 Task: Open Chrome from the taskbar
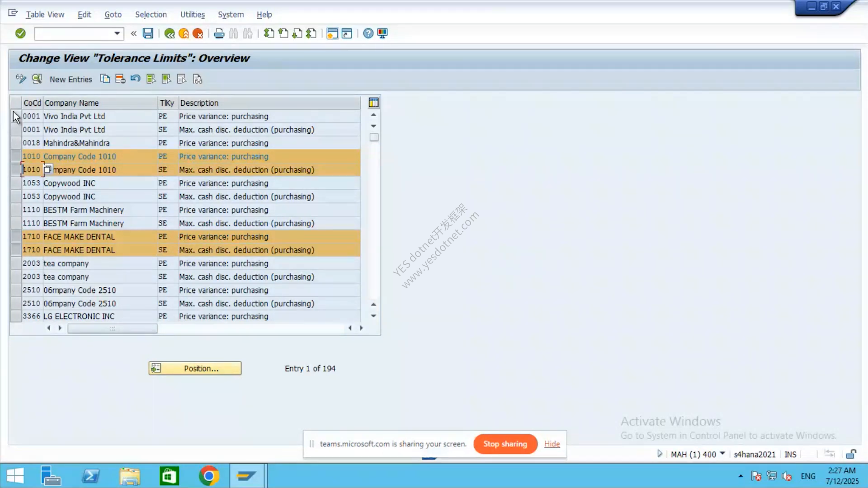click(x=209, y=476)
